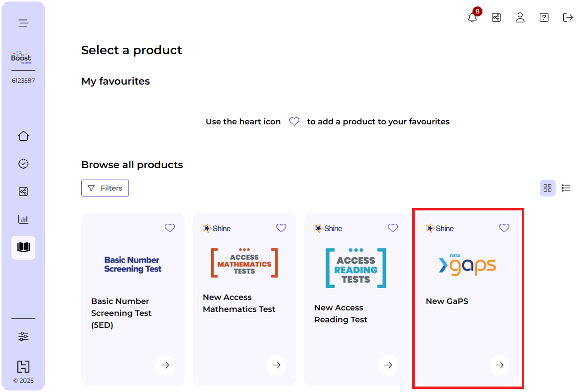Click the Access Mathematics Tests logo thumbnail

[244, 263]
